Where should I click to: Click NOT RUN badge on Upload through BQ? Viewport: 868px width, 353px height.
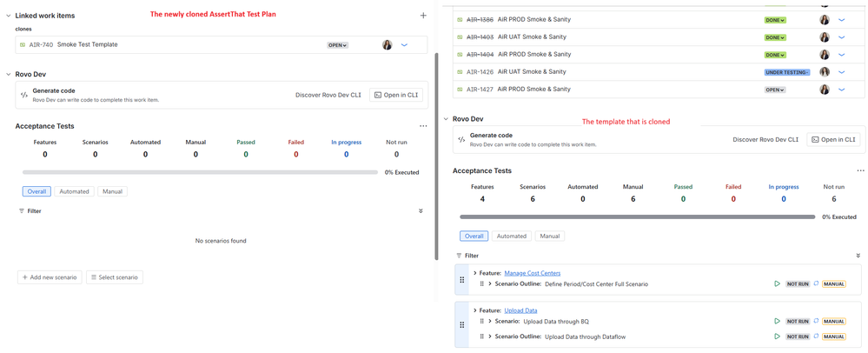(x=798, y=322)
